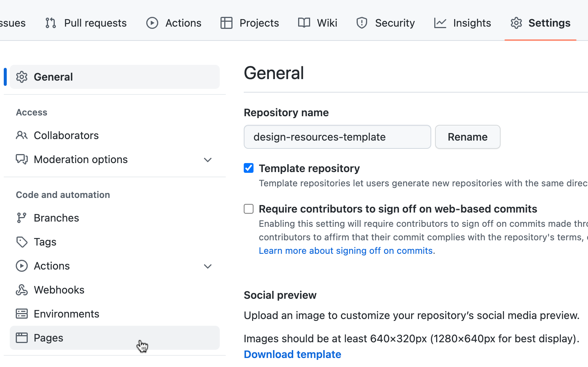
Task: Click the Pull requests icon in the repo nav
Action: pyautogui.click(x=51, y=23)
